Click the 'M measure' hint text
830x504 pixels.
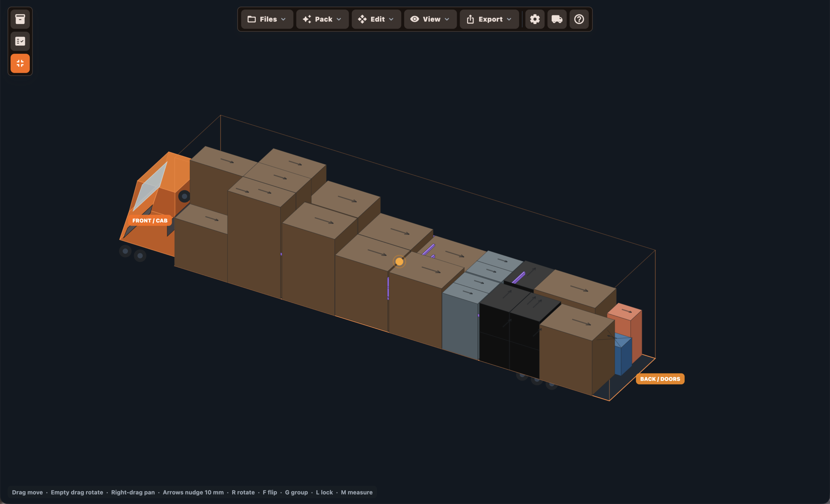click(356, 492)
